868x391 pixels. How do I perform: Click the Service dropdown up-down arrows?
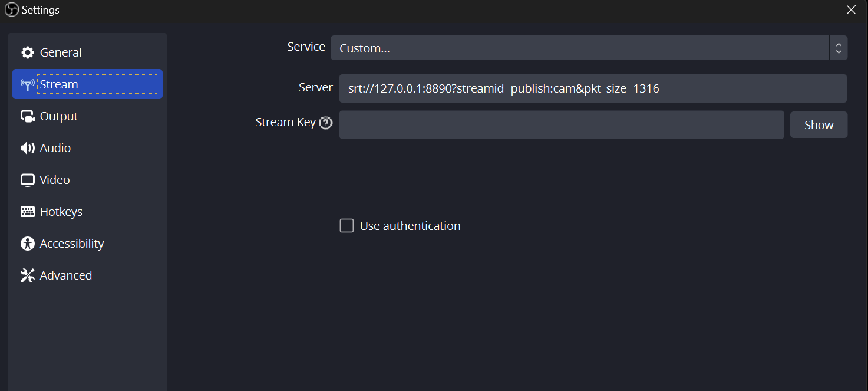tap(839, 48)
